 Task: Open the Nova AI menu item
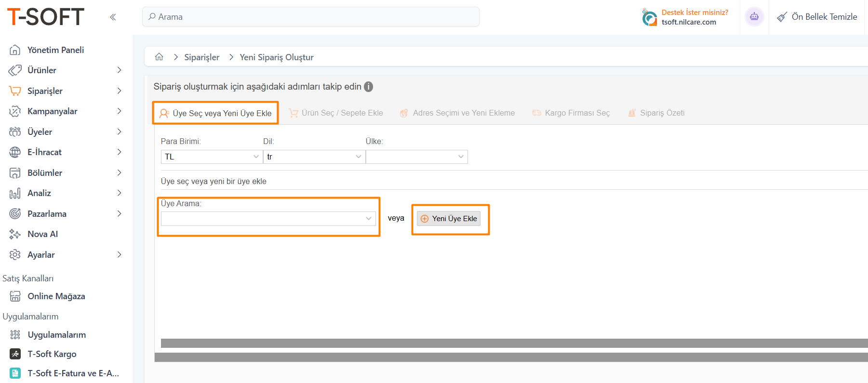[x=43, y=234]
